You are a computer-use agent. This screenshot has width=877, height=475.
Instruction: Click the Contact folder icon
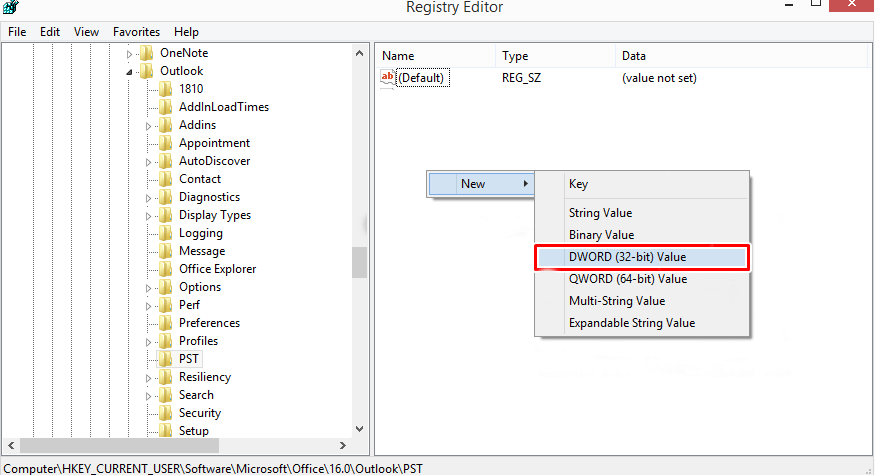pos(166,179)
